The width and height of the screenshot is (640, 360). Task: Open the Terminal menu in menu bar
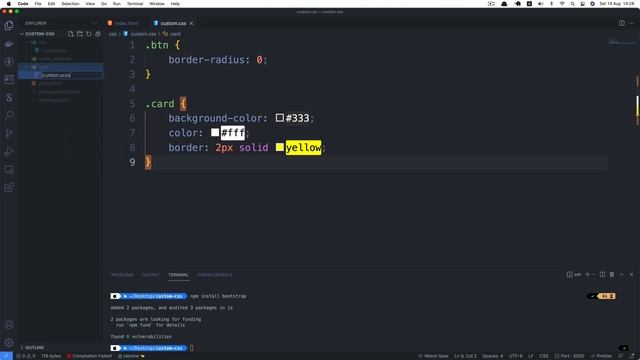[x=135, y=4]
